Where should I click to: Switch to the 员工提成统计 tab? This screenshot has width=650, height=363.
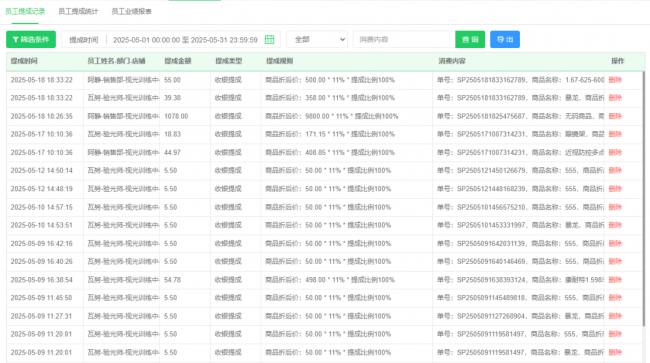coord(78,12)
